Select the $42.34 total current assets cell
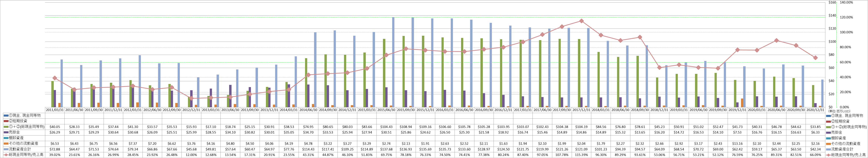This screenshot has width=868, height=158. coord(815,149)
